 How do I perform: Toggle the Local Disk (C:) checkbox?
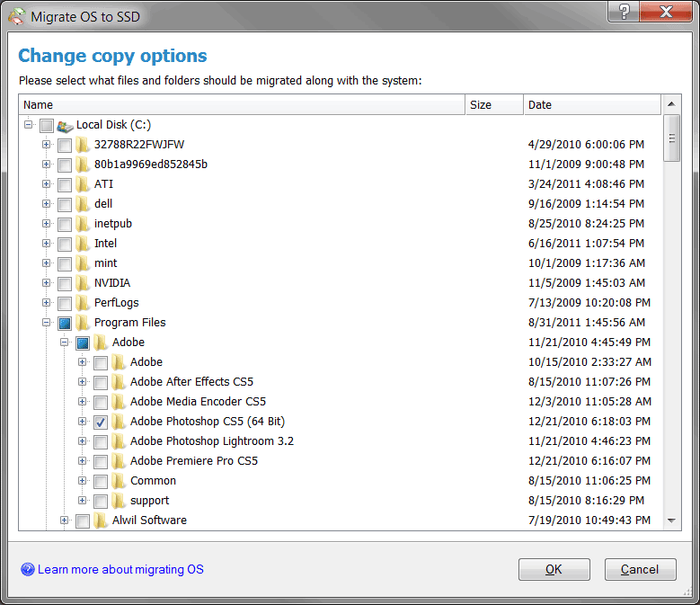pyautogui.click(x=47, y=126)
